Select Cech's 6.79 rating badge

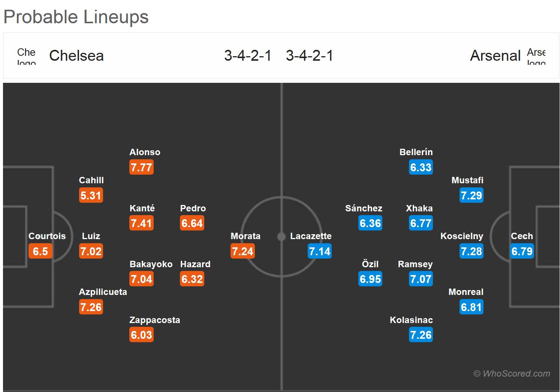click(x=522, y=251)
